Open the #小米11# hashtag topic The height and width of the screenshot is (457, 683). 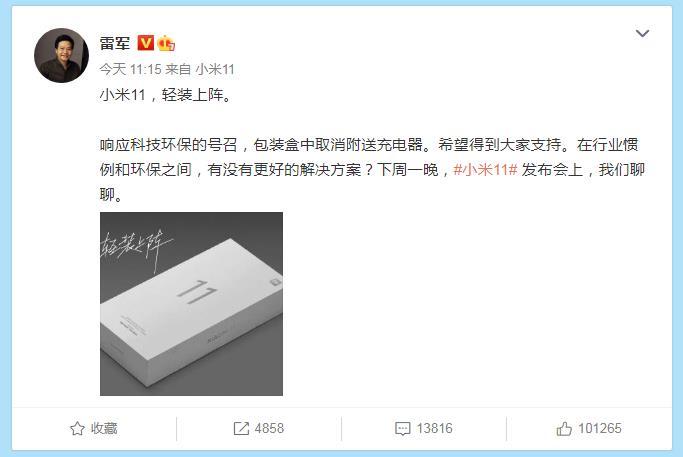[x=485, y=169]
